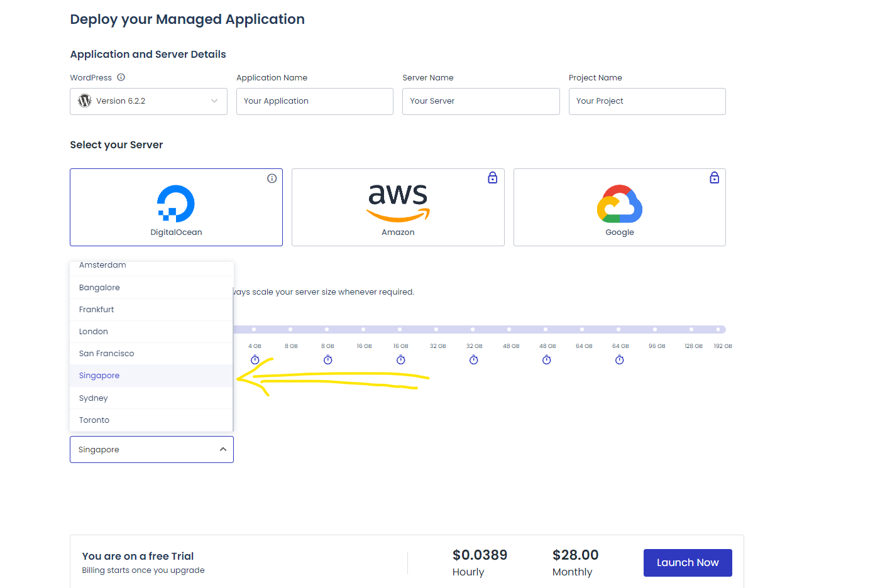Click 'Billing starts once you upgrade' text
This screenshot has width=885, height=588.
click(143, 570)
